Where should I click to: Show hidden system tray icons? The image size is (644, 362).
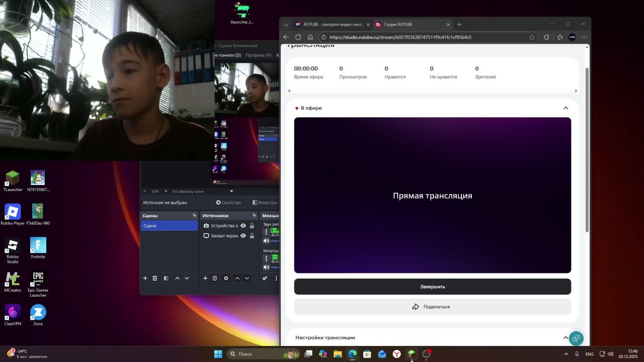pyautogui.click(x=566, y=354)
